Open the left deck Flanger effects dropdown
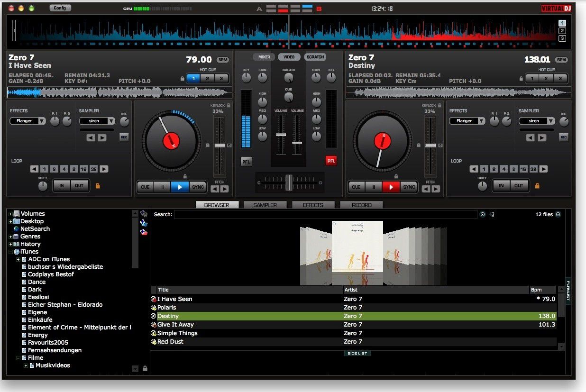586x392 pixels. [x=28, y=121]
